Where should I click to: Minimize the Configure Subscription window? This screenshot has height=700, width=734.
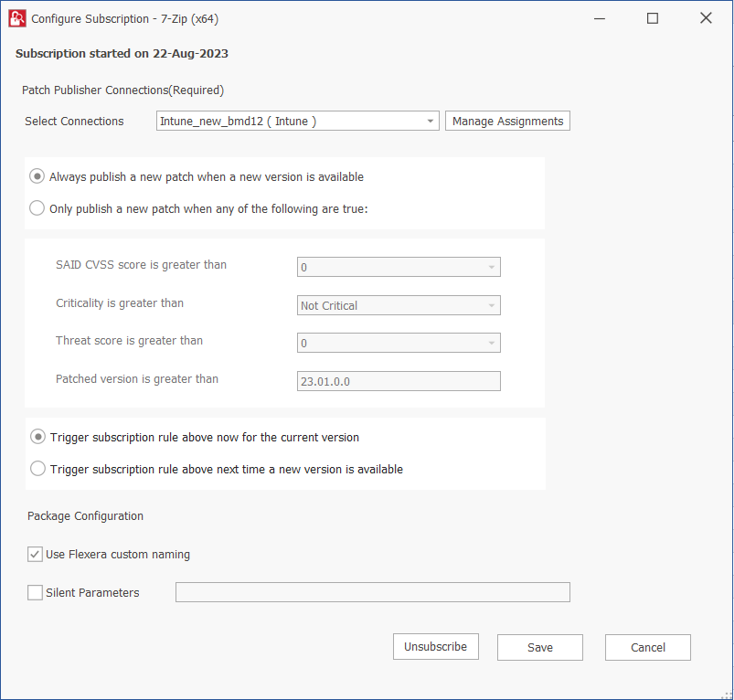(599, 18)
